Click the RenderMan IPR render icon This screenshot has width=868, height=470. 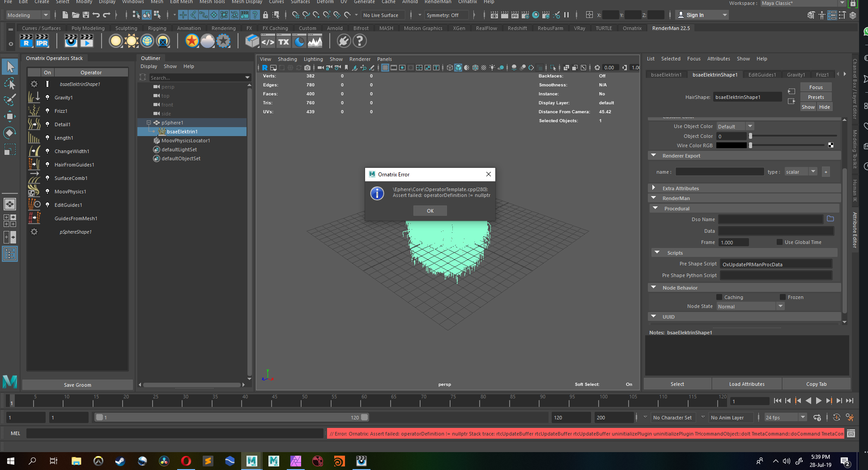pyautogui.click(x=42, y=41)
